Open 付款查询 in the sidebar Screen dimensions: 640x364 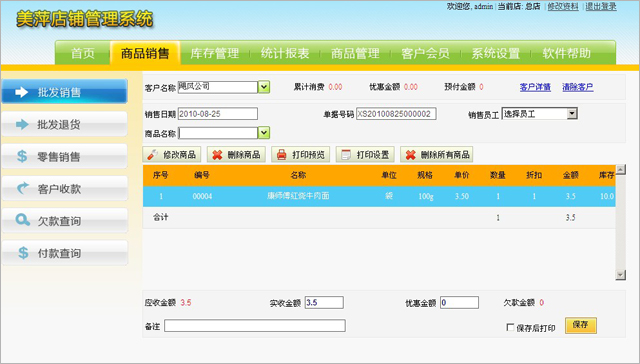pyautogui.click(x=64, y=253)
